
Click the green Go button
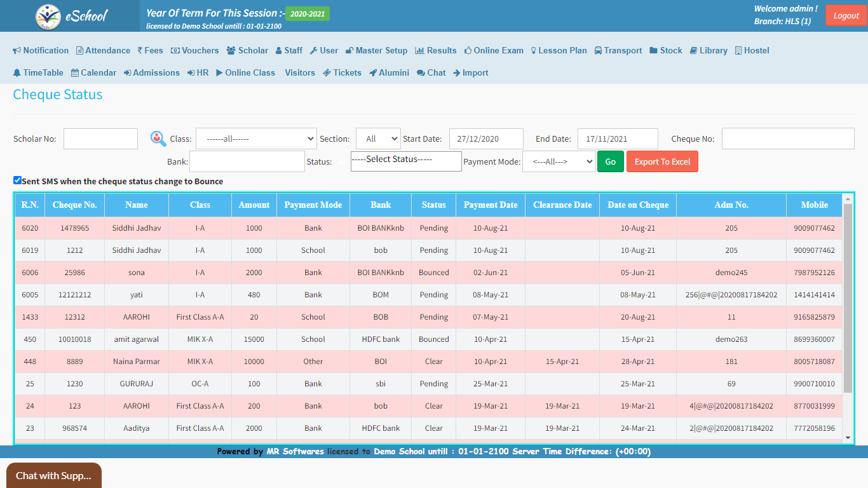coord(610,161)
